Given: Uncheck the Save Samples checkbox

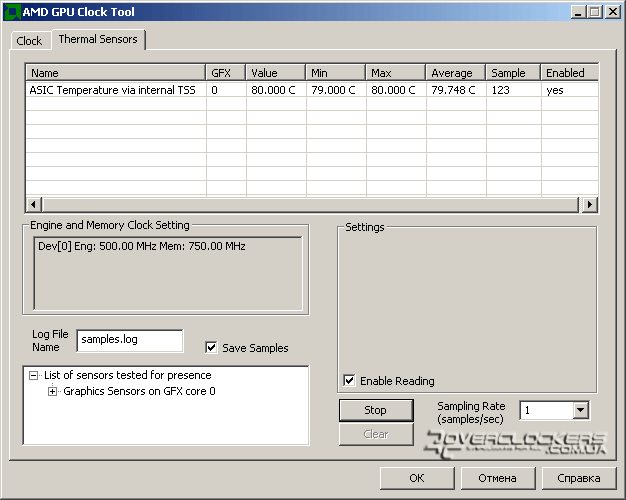Looking at the screenshot, I should [211, 347].
